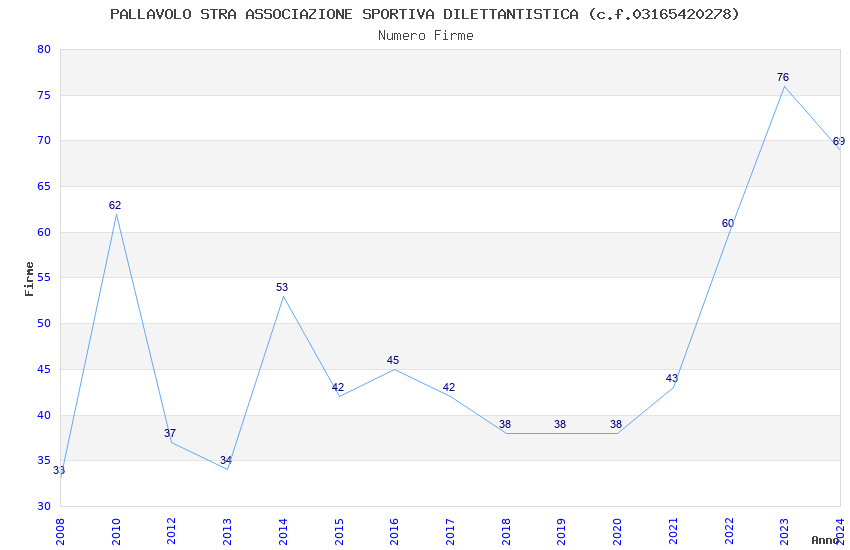Click x-axis year 2016
850x550 pixels.
coord(395,532)
